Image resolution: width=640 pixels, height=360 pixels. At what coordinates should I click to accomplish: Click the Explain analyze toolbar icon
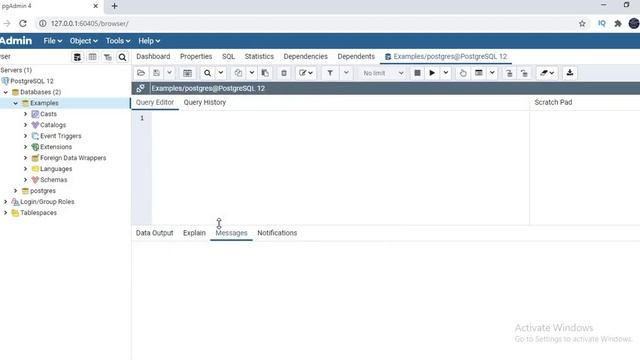(479, 73)
